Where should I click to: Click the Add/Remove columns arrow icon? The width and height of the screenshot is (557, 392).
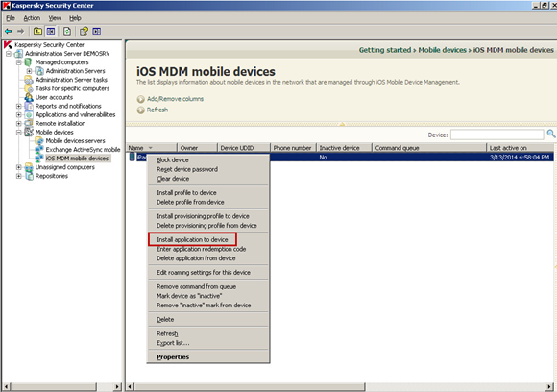click(x=141, y=99)
